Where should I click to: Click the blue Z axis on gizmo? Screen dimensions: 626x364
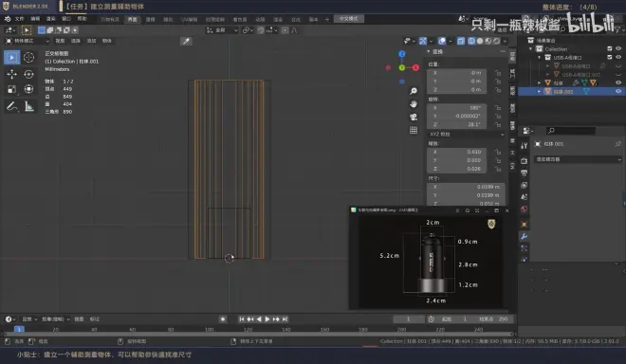(x=401, y=53)
